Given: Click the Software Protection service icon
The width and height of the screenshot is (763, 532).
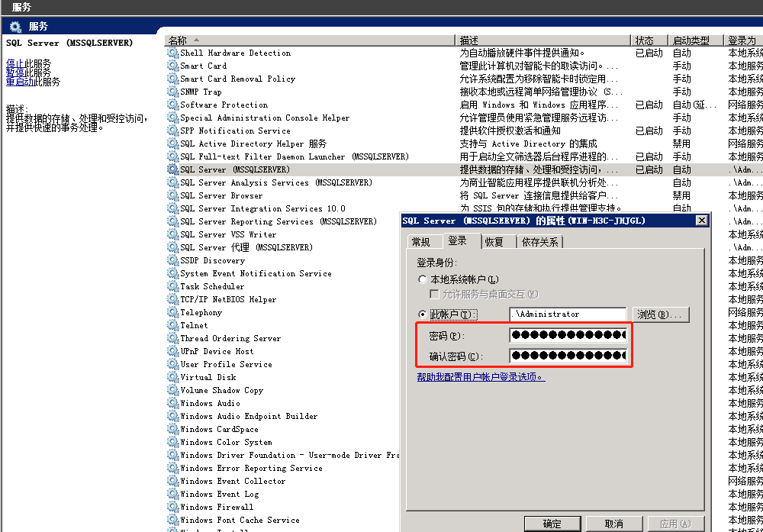Looking at the screenshot, I should [172, 105].
